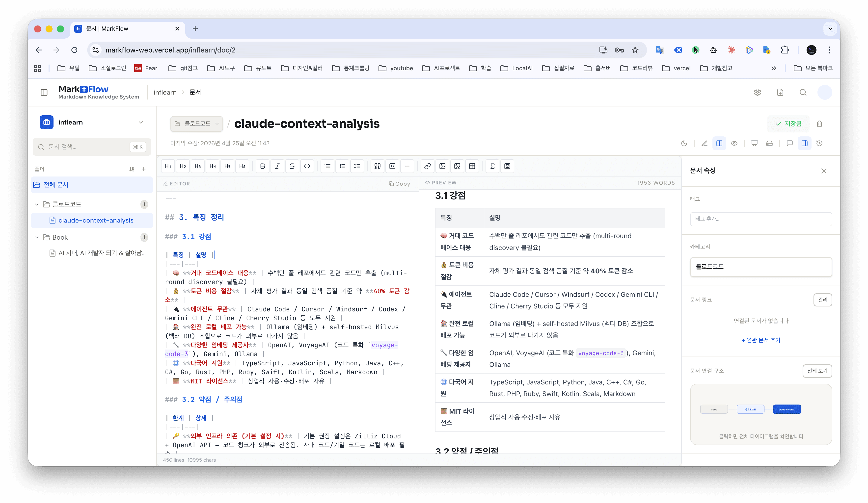The height and width of the screenshot is (503, 868).
Task: Toggle the document properties side panel
Action: [x=804, y=143]
